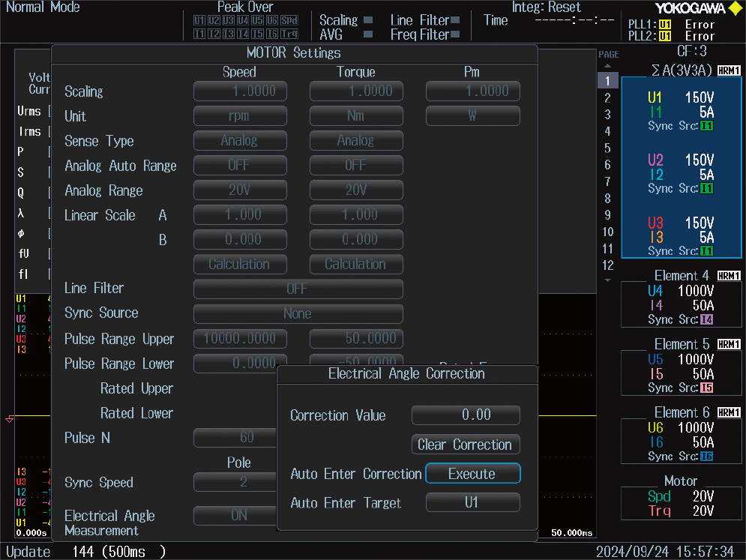
Task: Click the PLL2 U1 source badge
Action: click(665, 36)
